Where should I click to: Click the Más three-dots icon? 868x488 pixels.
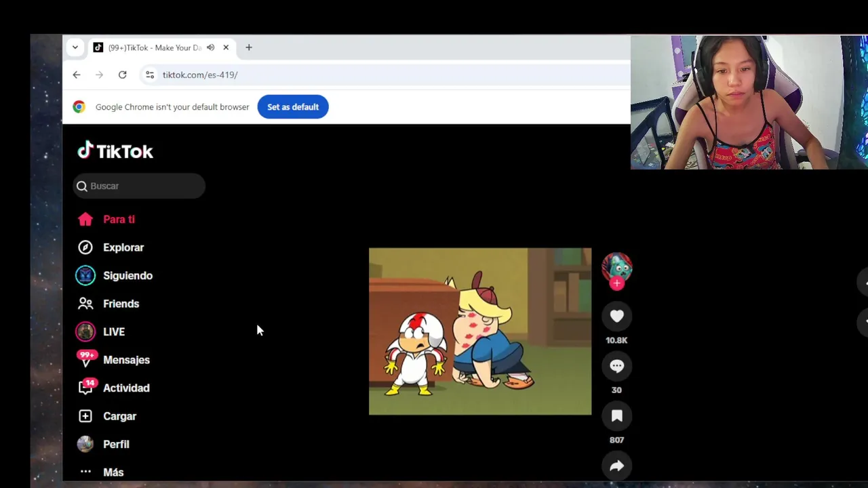click(x=85, y=472)
